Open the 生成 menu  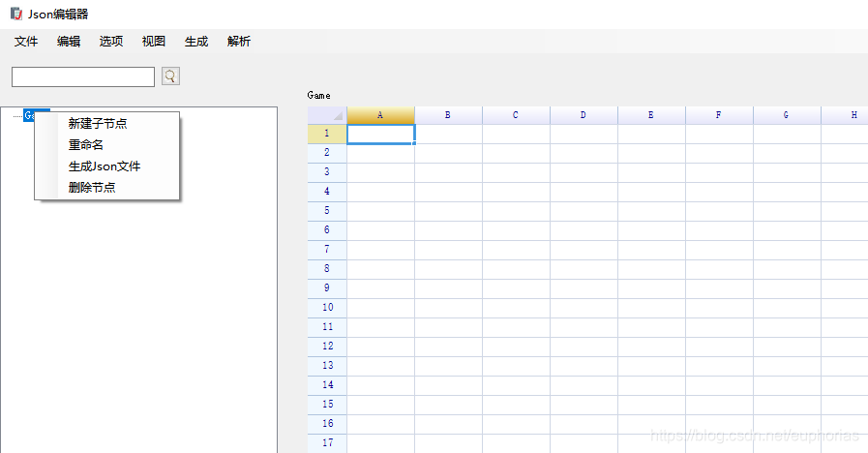196,42
